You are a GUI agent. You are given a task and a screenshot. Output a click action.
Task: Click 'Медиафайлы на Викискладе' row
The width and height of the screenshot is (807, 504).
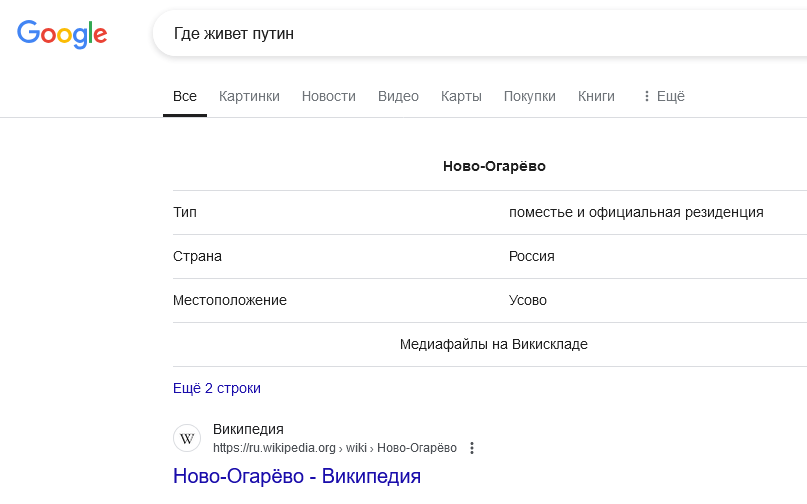(x=494, y=344)
